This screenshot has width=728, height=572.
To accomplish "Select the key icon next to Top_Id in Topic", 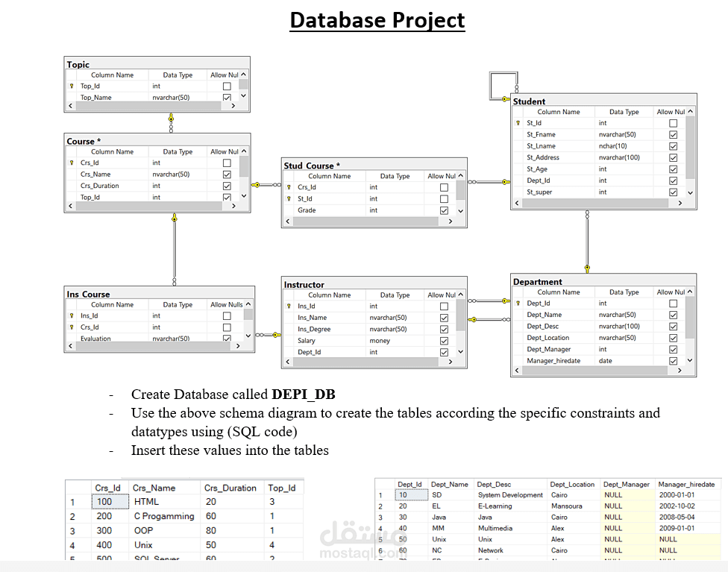I will 72,86.
